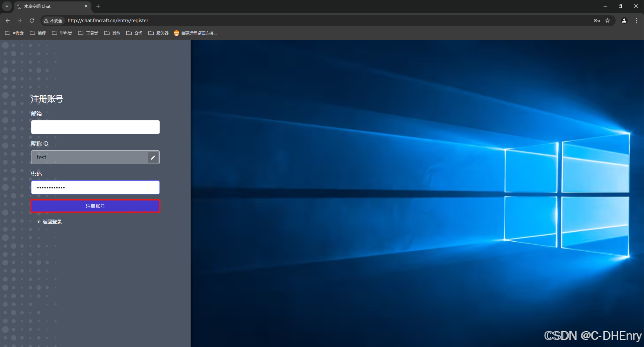This screenshot has height=347, width=644.
Task: Reload the page
Action: tap(32, 20)
